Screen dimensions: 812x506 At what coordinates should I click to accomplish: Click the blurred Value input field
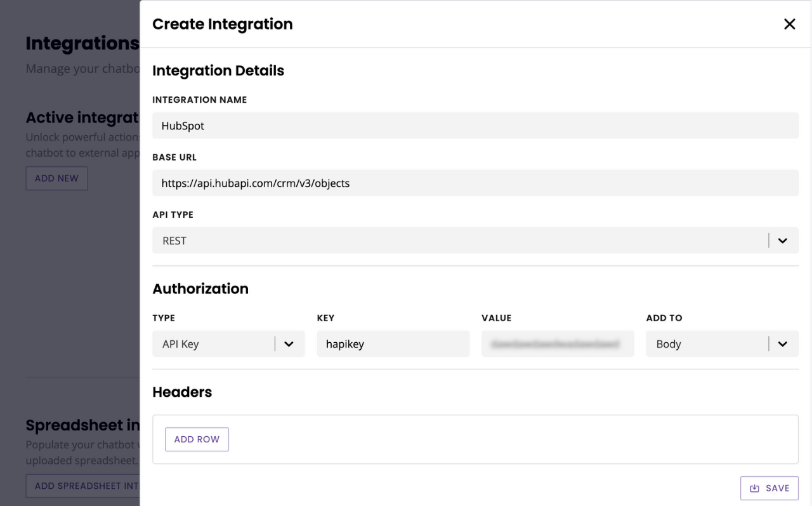(558, 344)
